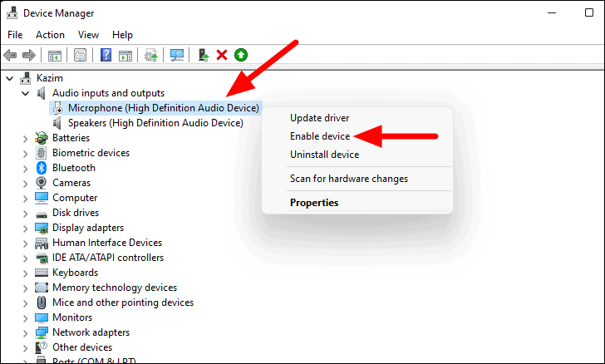Click the Display adapters icon
This screenshot has height=364, width=605.
point(42,228)
